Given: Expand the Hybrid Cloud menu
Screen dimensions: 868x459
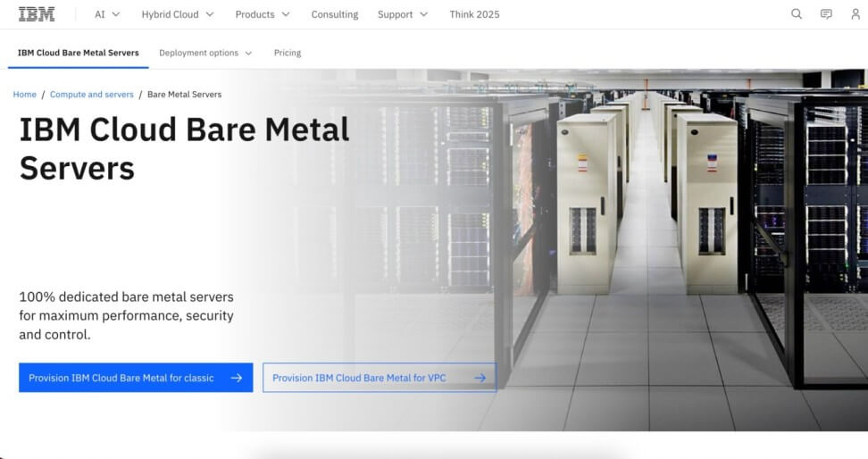Looking at the screenshot, I should (x=178, y=14).
